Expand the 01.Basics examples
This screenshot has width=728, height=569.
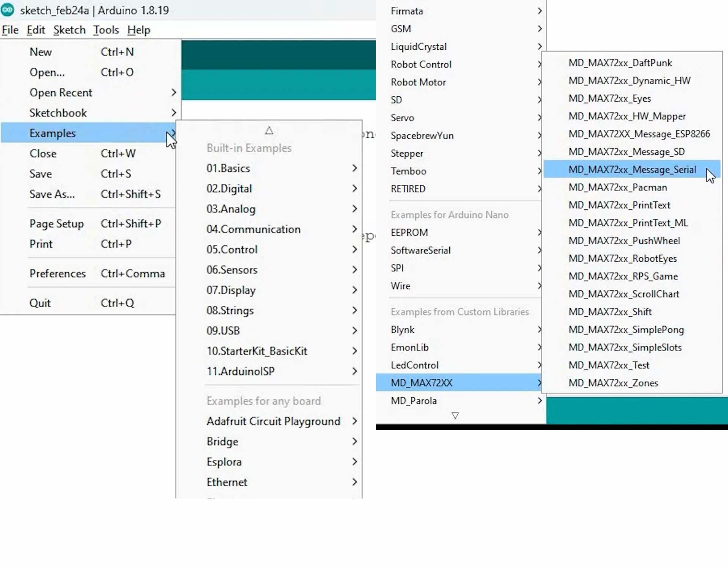coord(269,168)
